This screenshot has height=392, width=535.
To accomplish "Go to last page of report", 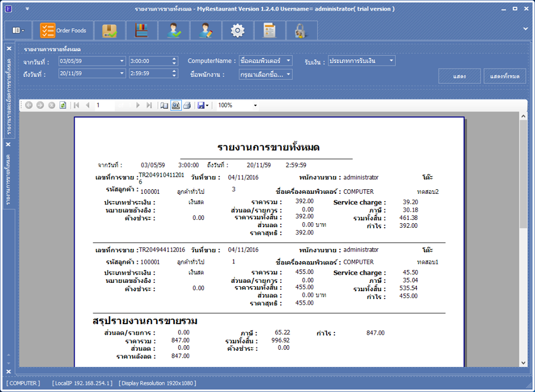I will click(149, 105).
